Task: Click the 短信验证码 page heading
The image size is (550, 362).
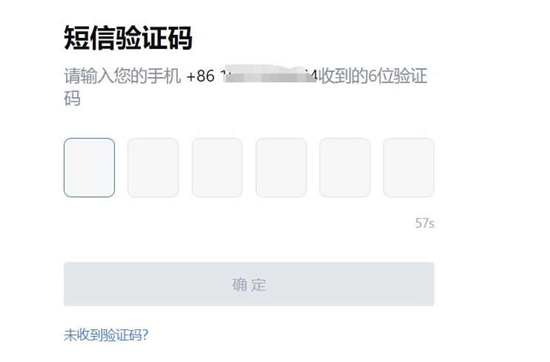Action: coord(128,38)
